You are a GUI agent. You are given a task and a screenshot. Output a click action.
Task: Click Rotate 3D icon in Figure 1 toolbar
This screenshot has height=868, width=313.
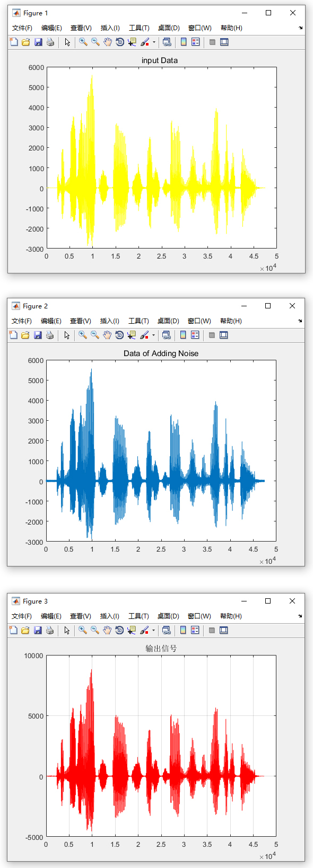point(120,42)
